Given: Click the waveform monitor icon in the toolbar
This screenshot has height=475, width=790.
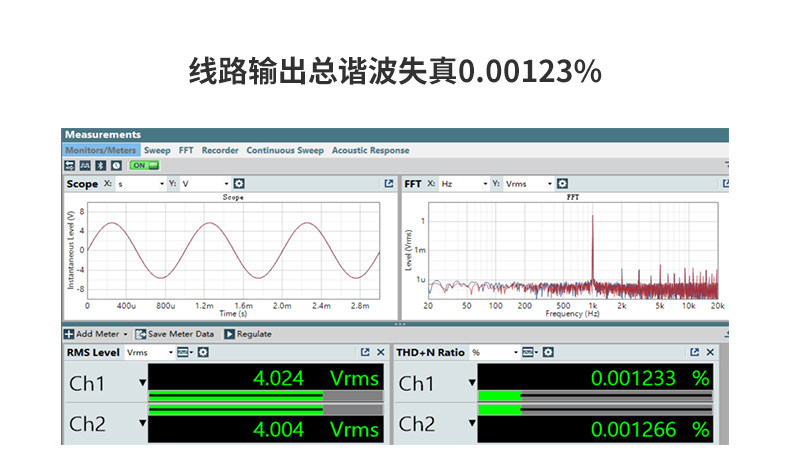Looking at the screenshot, I should coord(85,165).
